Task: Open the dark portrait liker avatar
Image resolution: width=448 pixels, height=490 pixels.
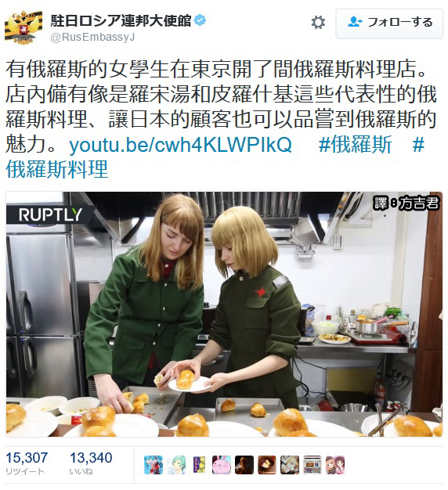Action: tap(244, 465)
